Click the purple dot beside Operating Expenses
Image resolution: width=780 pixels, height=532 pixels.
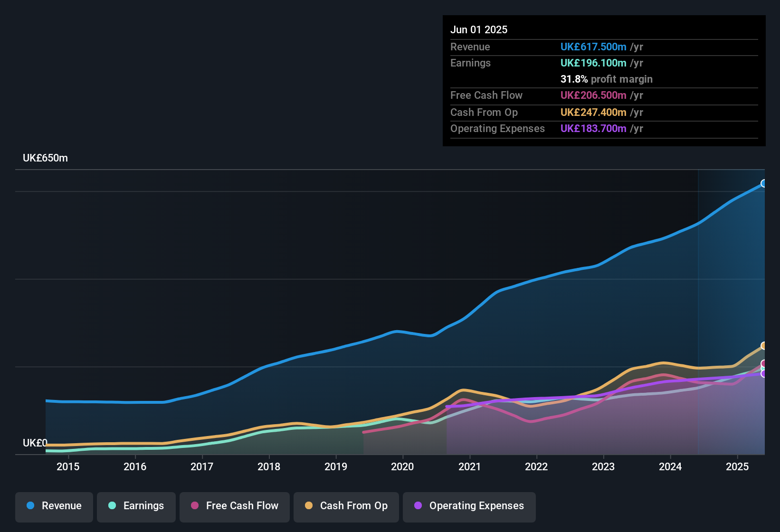[x=417, y=506]
